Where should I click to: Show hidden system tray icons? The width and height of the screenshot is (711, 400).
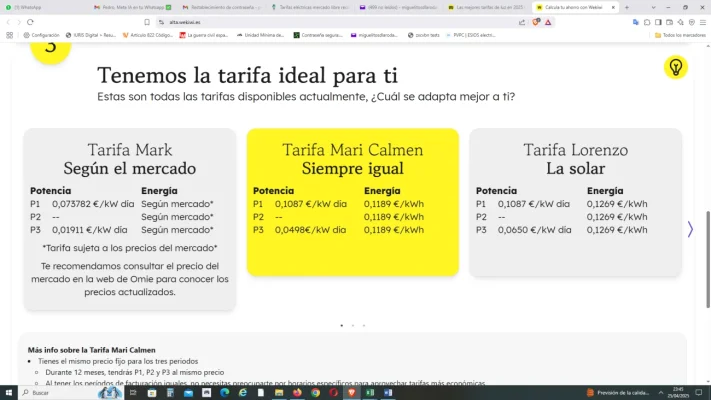[661, 393]
